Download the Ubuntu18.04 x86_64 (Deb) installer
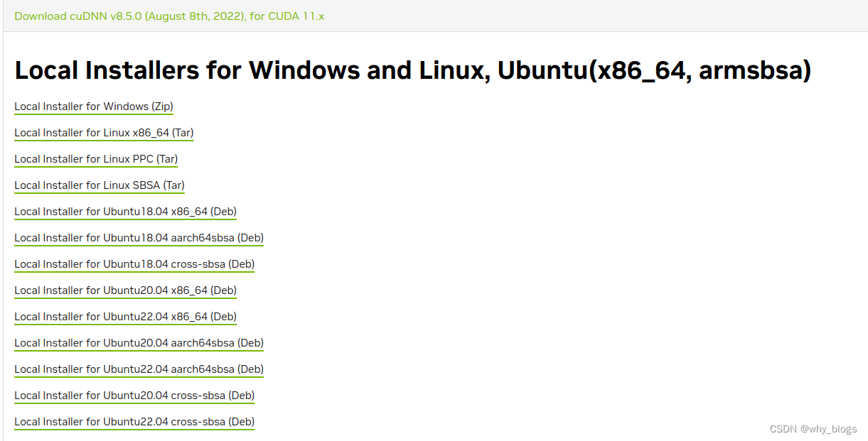The image size is (868, 441). 125,212
